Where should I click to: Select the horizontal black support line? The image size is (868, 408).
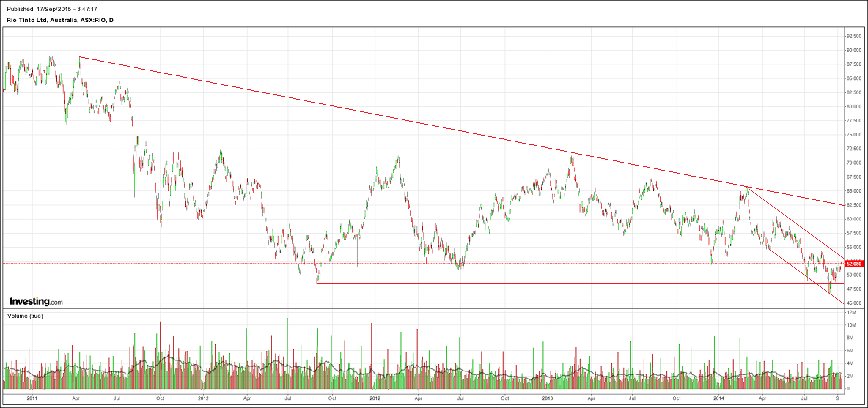click(x=572, y=284)
